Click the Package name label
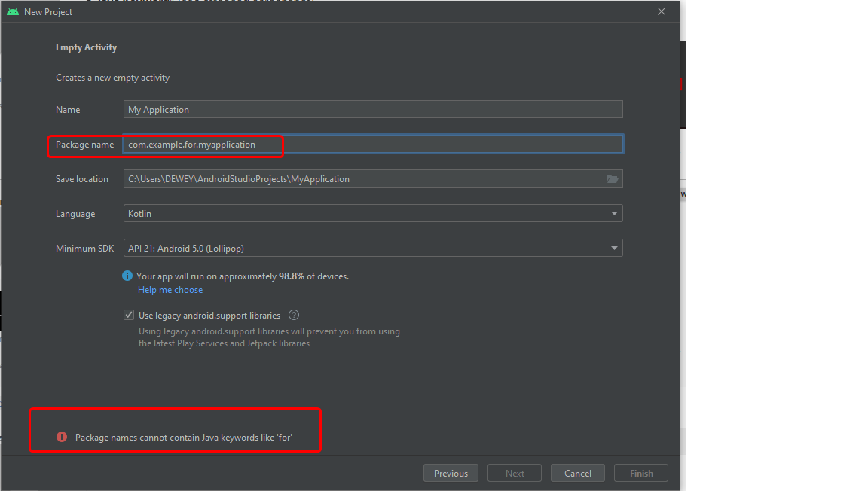Image resolution: width=868 pixels, height=491 pixels. tap(84, 145)
